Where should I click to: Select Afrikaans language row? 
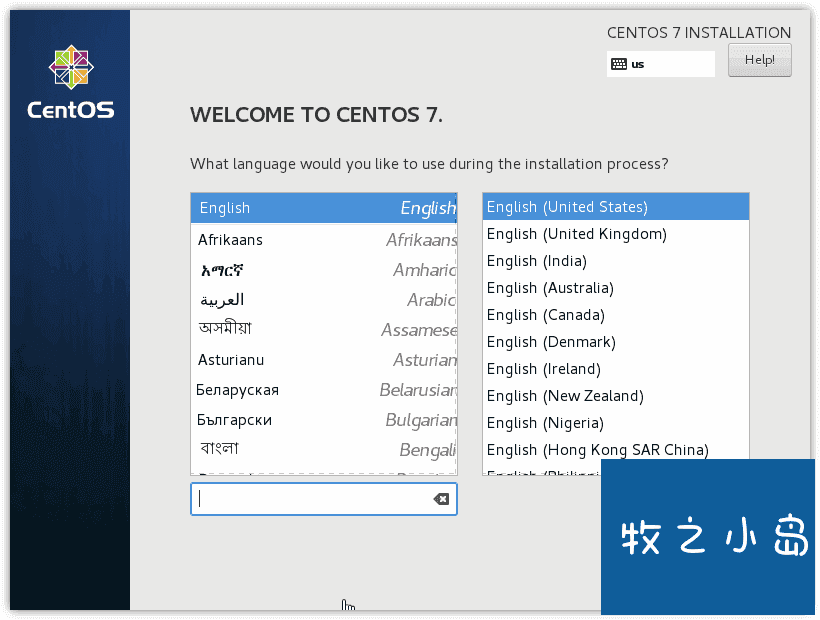(x=324, y=239)
